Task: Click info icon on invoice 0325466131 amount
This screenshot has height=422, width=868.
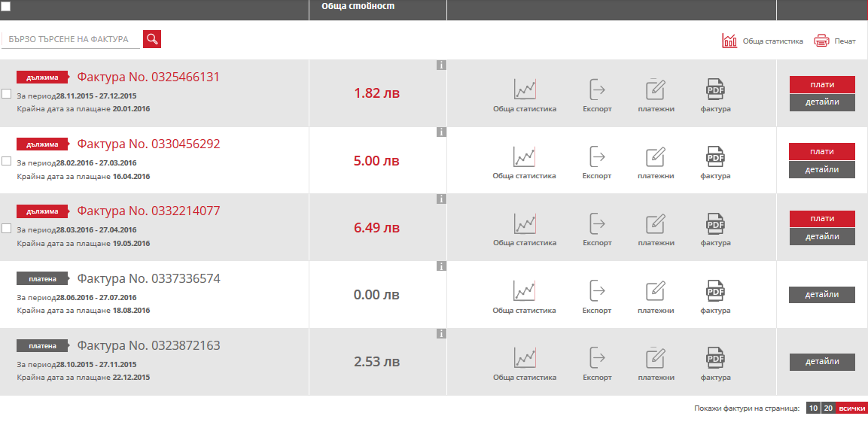Action: (x=441, y=65)
